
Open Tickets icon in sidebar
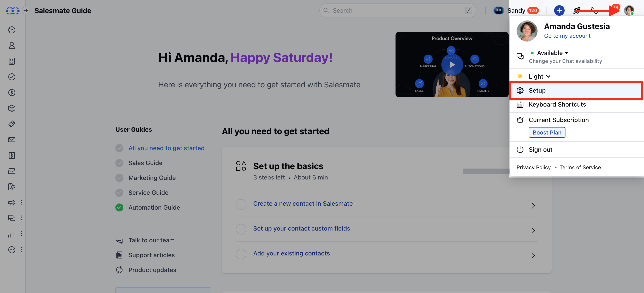12,124
